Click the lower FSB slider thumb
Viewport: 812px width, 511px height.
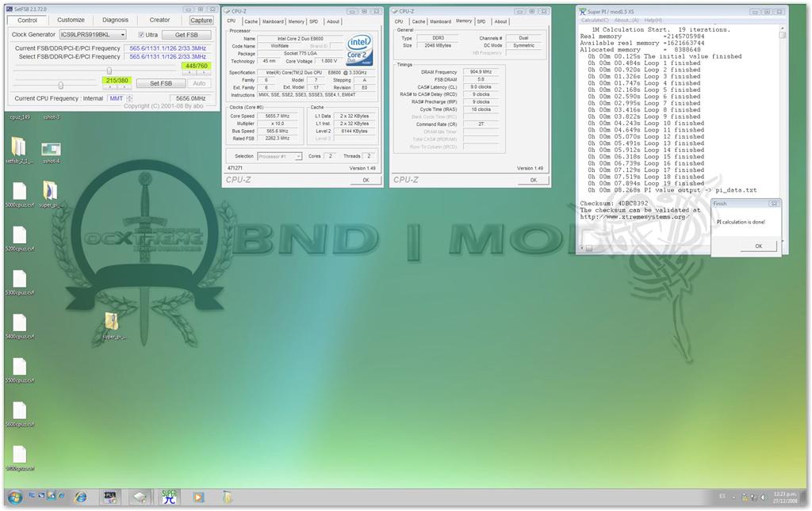pos(60,85)
